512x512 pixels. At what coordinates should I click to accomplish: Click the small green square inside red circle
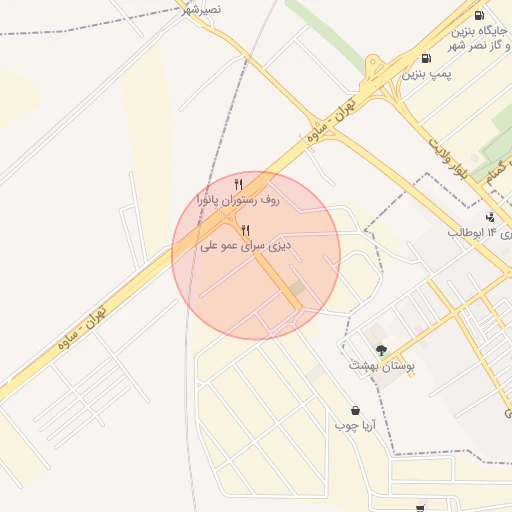pos(297,288)
